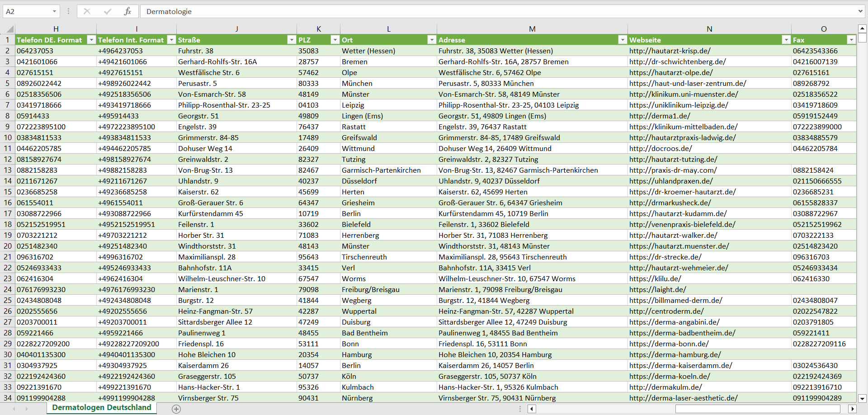Click horizontal scrollbar left arrow
The height and width of the screenshot is (415, 868).
click(x=532, y=409)
